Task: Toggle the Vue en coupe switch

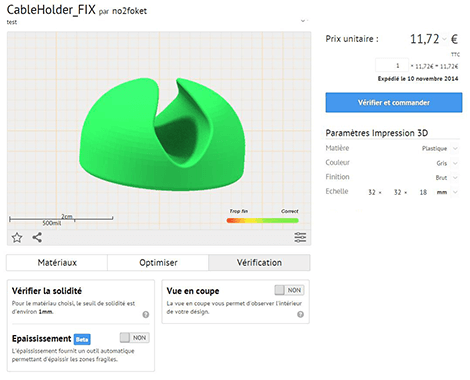Action: tap(289, 290)
